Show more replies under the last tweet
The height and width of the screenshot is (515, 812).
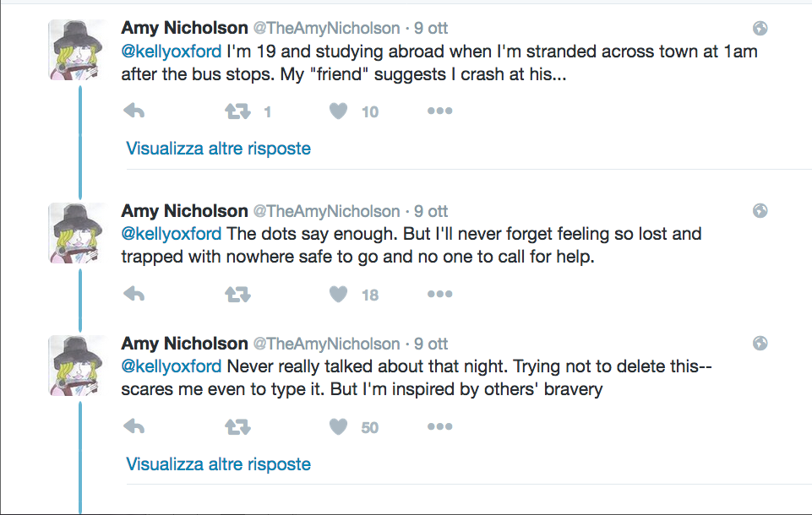(218, 464)
